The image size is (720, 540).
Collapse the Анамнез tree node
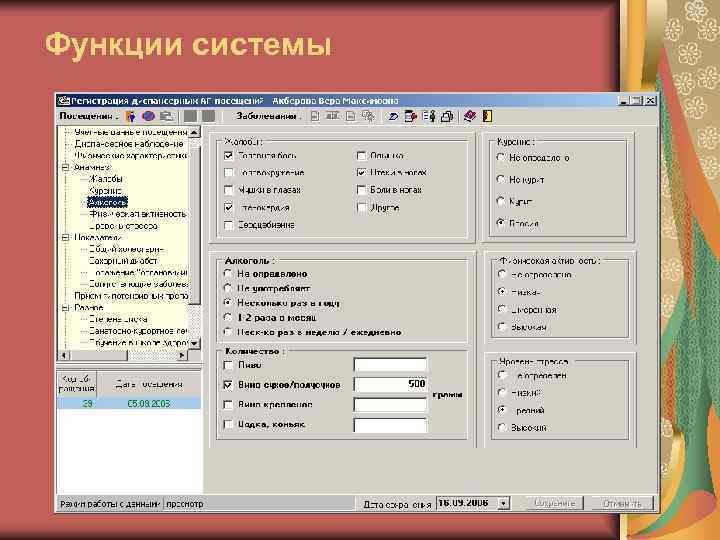(x=66, y=168)
